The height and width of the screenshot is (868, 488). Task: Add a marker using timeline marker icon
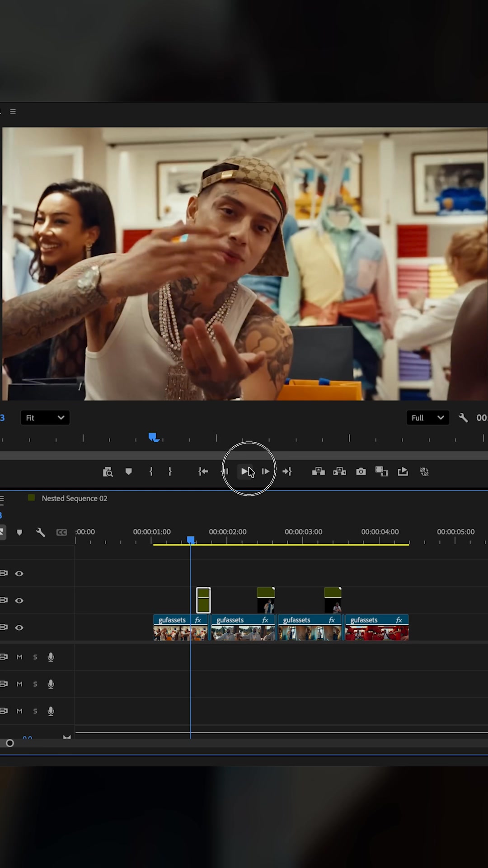click(19, 533)
